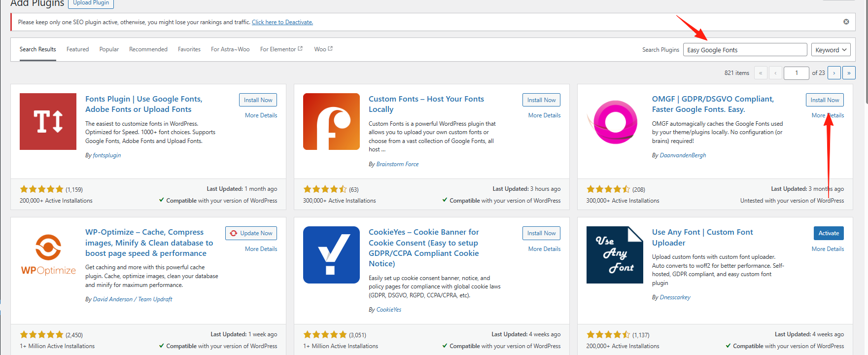
Task: Switch to the Featured tab
Action: [77, 49]
